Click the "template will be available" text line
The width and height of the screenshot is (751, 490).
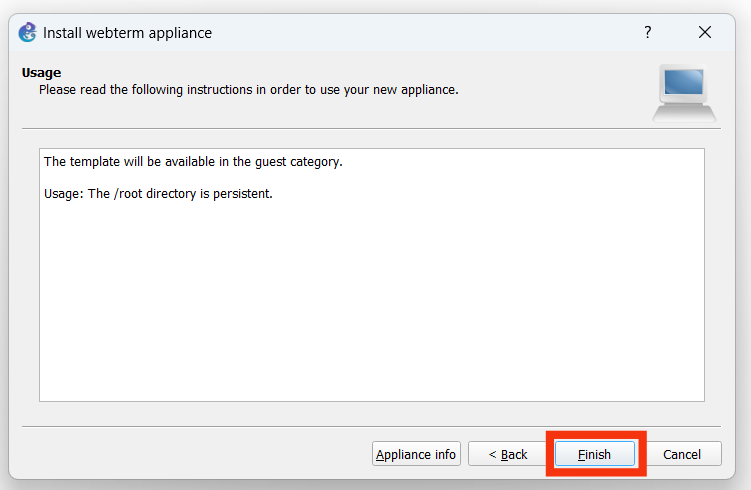pyautogui.click(x=193, y=161)
